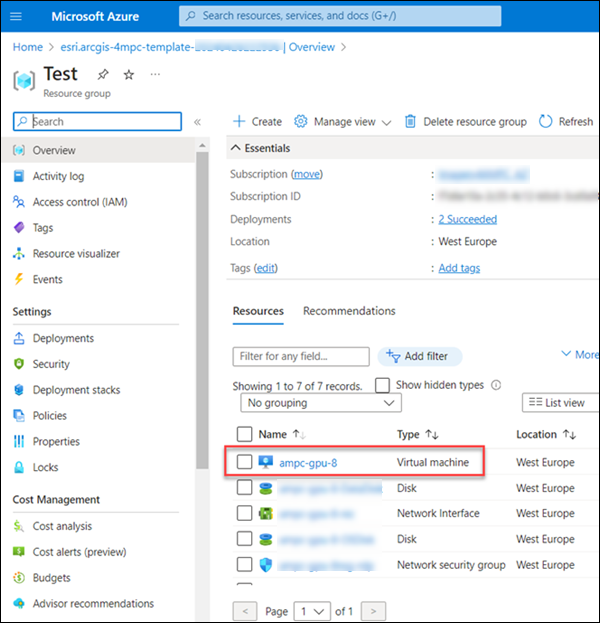Viewport: 600px width, 623px height.
Task: Open the ampc-gpu-8 virtual machine link
Action: tap(308, 463)
